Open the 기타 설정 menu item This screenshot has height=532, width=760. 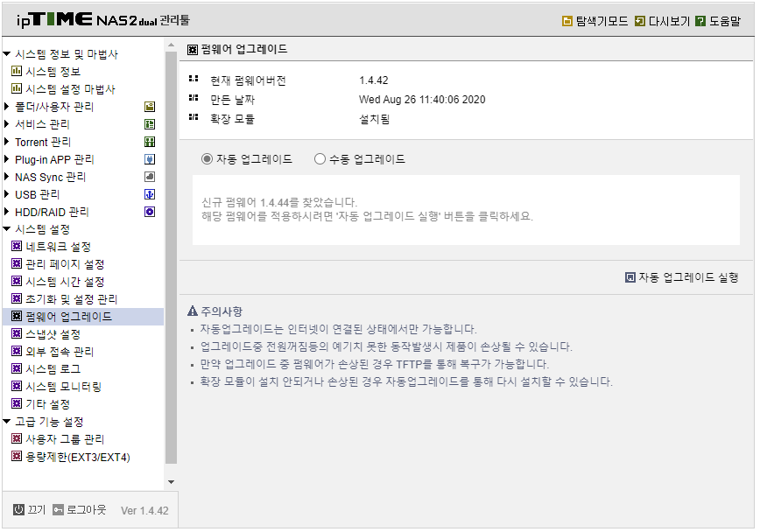click(47, 403)
